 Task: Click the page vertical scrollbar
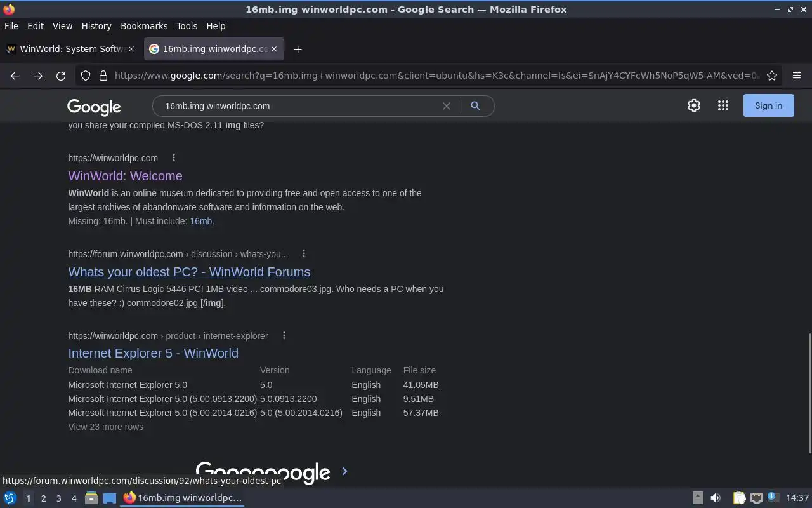point(809,392)
